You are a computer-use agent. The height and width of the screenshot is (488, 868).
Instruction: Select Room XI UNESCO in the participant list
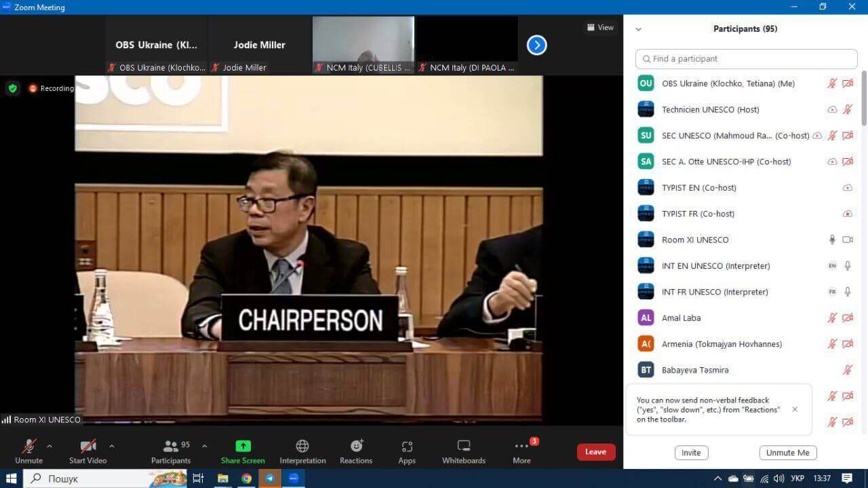(695, 240)
